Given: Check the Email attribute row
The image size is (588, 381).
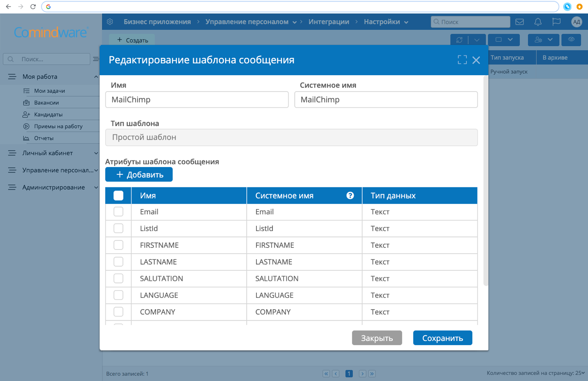Looking at the screenshot, I should [118, 212].
